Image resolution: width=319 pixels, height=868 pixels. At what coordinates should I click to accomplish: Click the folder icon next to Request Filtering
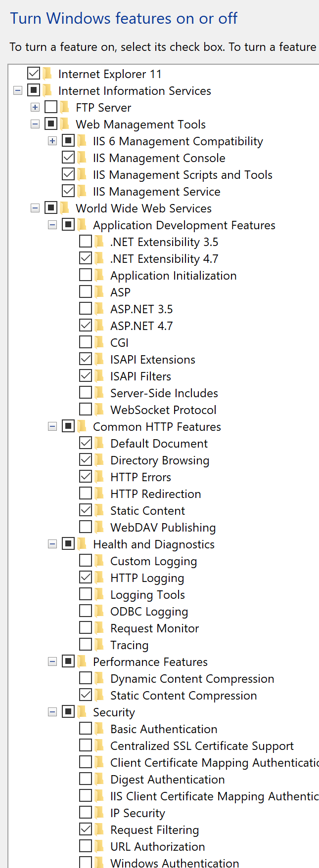[x=99, y=830]
